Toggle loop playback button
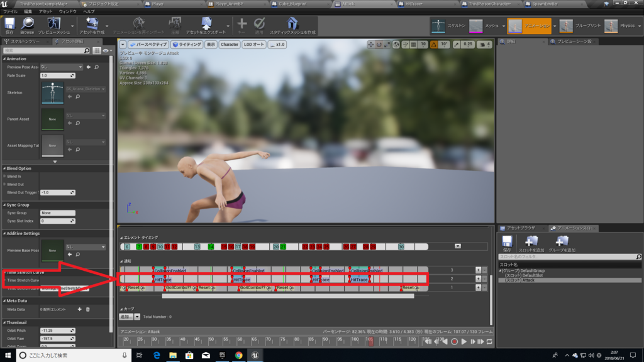This screenshot has width=644, height=362. [x=489, y=341]
